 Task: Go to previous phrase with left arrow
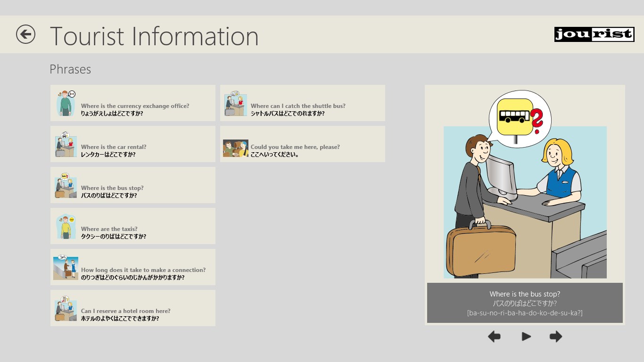(x=494, y=337)
